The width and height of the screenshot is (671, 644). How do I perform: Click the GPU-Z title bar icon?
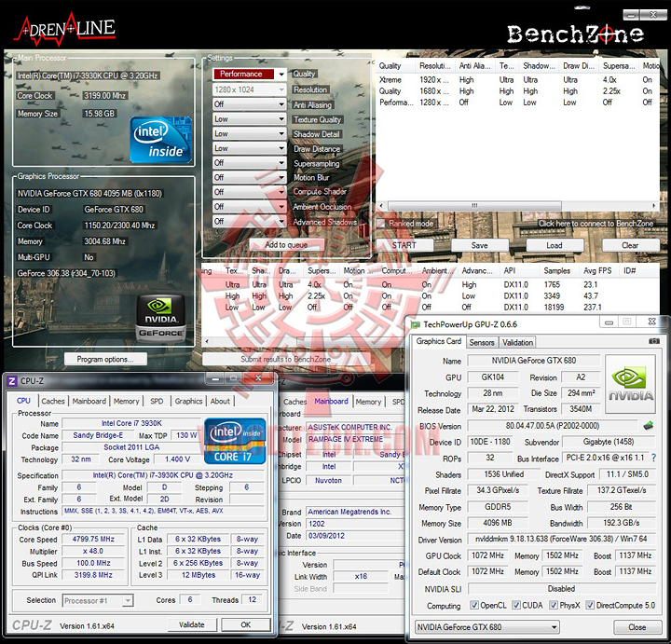pyautogui.click(x=416, y=324)
